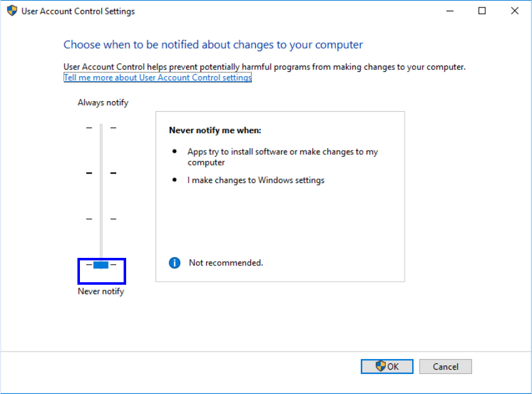Click 'Apps try to install software' bullet text

pos(283,157)
